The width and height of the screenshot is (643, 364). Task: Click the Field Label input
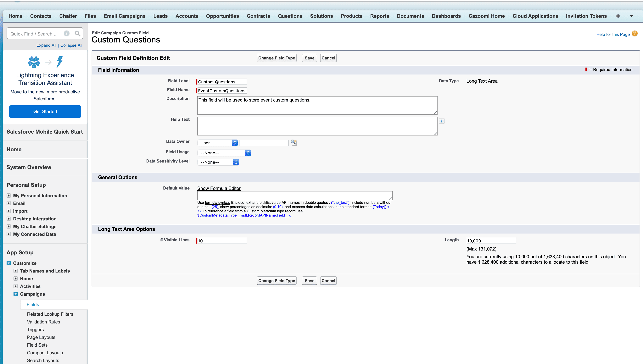pyautogui.click(x=222, y=82)
